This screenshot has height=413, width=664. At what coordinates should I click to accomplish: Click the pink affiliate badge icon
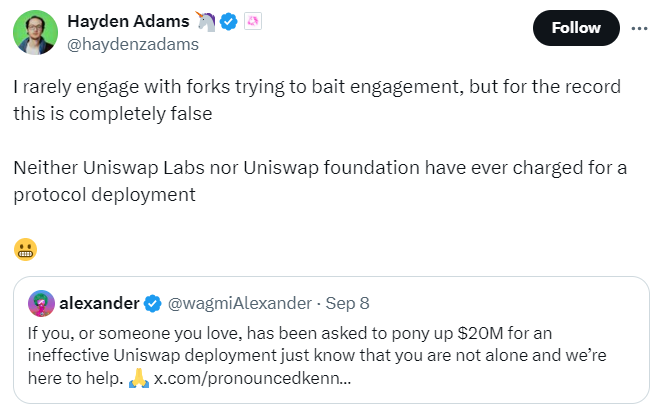coord(252,22)
